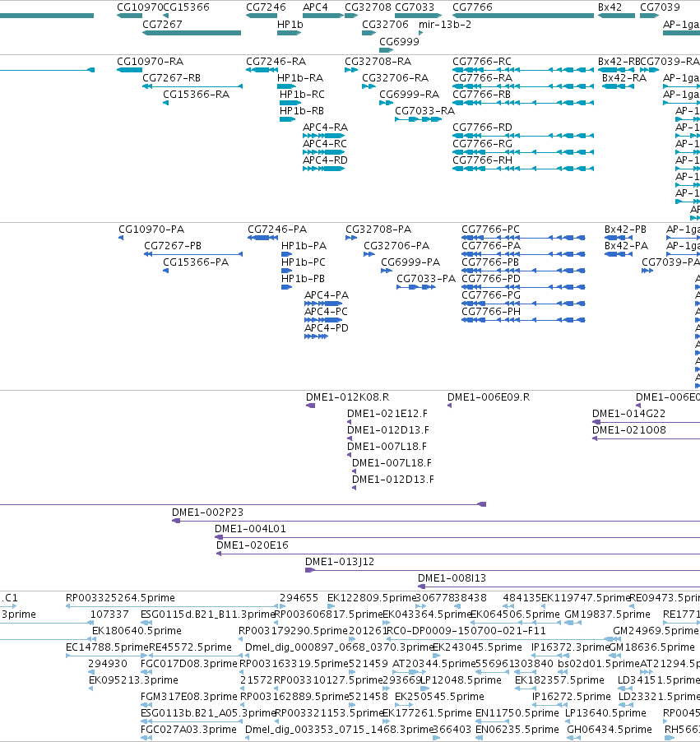This screenshot has height=742, width=700.
Task: Click protein CG7039-PA
Action: coord(670,262)
